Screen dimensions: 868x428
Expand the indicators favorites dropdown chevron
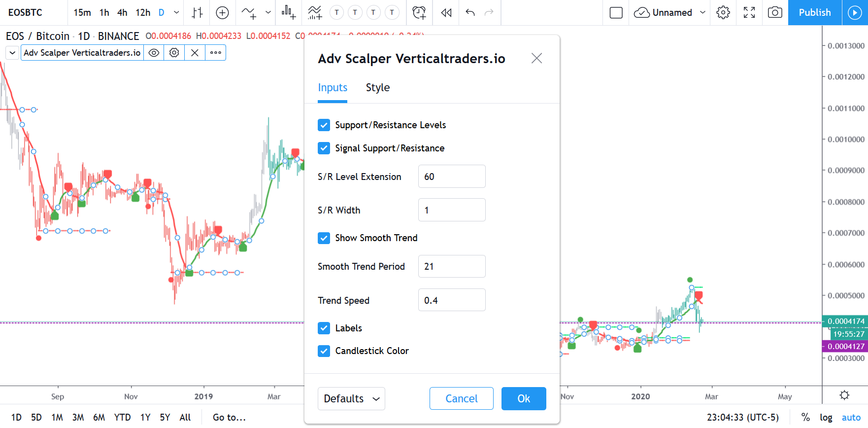(268, 13)
